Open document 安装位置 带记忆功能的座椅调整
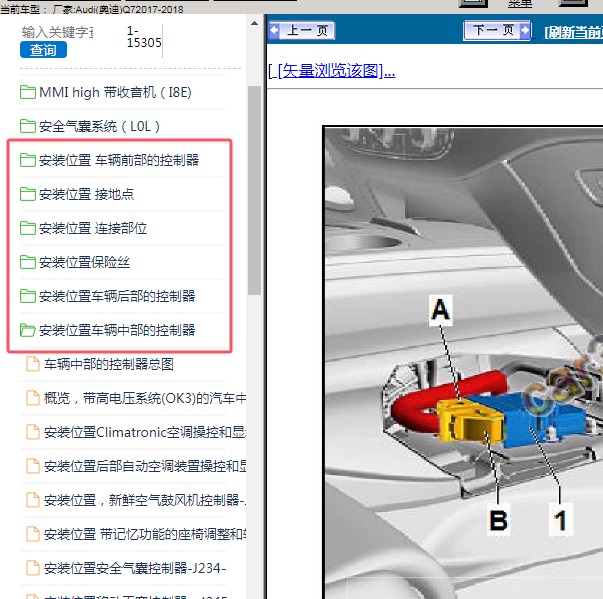 [145, 534]
